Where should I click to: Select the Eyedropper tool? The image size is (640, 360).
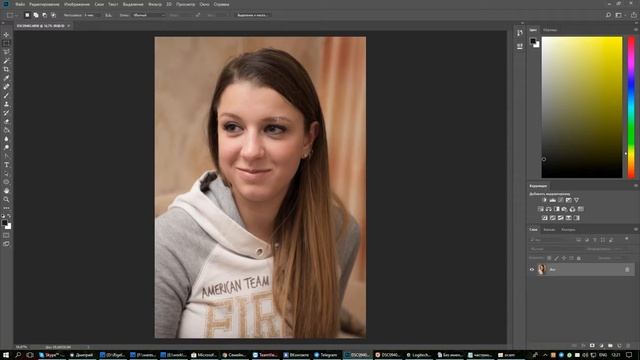click(6, 78)
